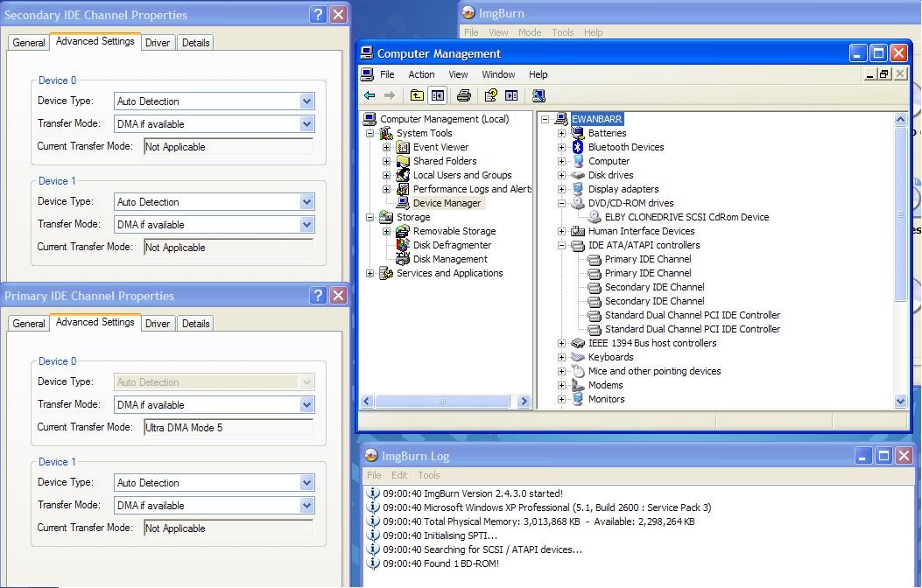Switch to Driver tab in Secondary IDE Channel Properties
The image size is (922, 588).
[x=158, y=42]
